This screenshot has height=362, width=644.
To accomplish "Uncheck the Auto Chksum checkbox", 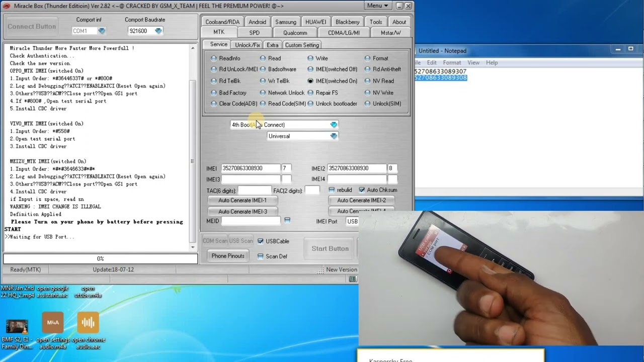I will 362,190.
